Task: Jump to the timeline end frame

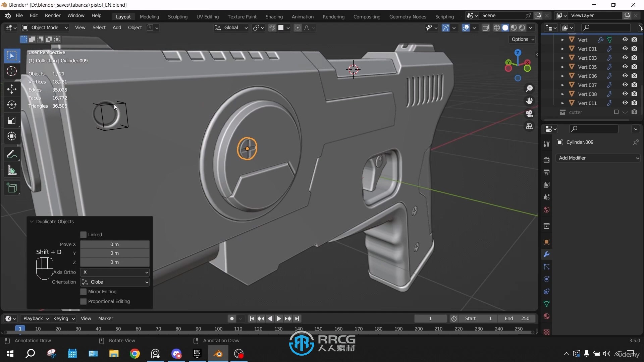Action: click(x=297, y=318)
